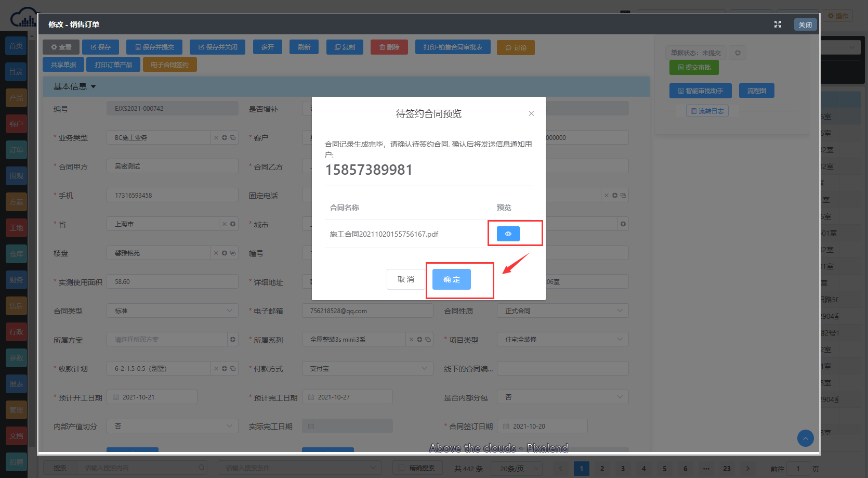Click the scroll-to-top round arrow button
This screenshot has height=478, width=868.
805,438
